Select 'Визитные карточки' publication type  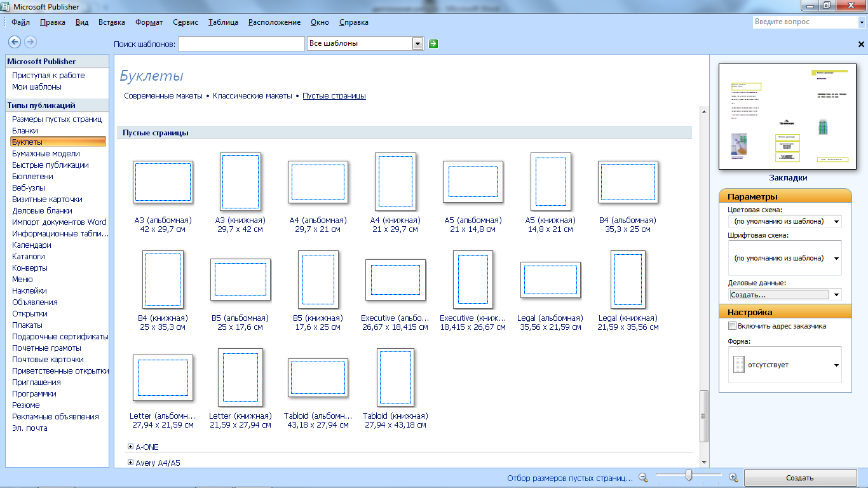47,200
